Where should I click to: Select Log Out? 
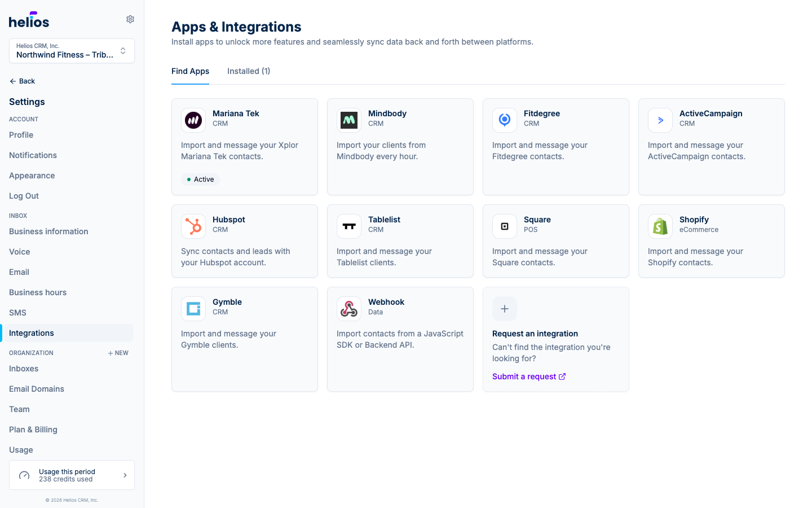(24, 196)
